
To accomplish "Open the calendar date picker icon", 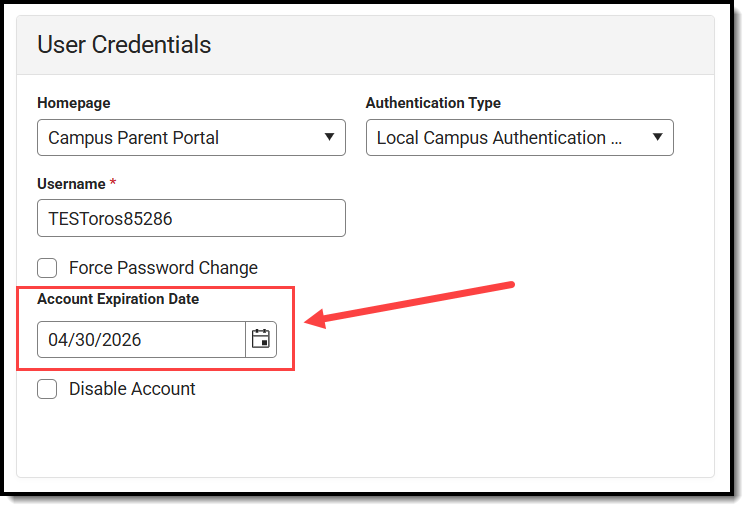I will [261, 339].
